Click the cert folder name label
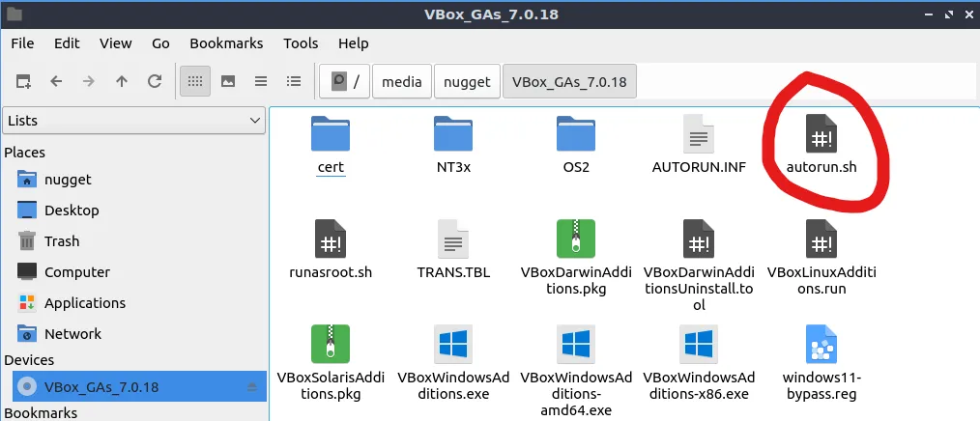This screenshot has width=980, height=421. (331, 167)
